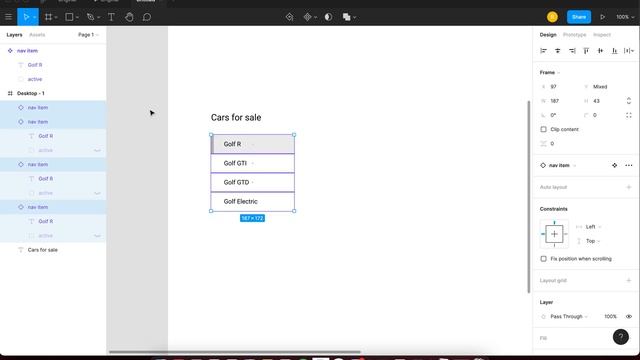Click the Mask icon in toolbar
Image resolution: width=640 pixels, height=360 pixels.
tap(328, 17)
